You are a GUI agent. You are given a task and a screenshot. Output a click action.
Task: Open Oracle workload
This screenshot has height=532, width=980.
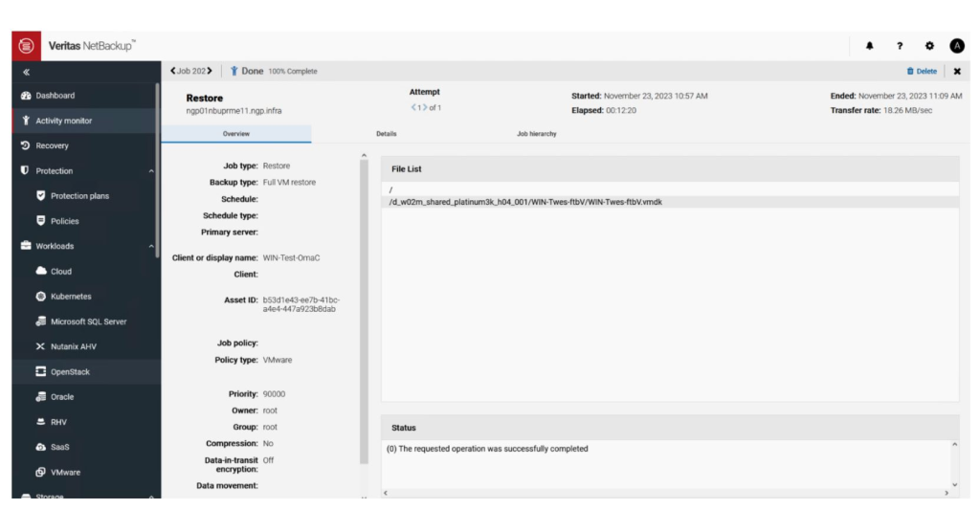click(62, 396)
